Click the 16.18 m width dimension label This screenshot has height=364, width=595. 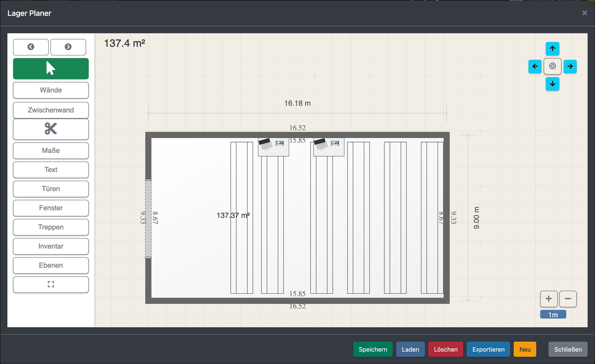(297, 103)
